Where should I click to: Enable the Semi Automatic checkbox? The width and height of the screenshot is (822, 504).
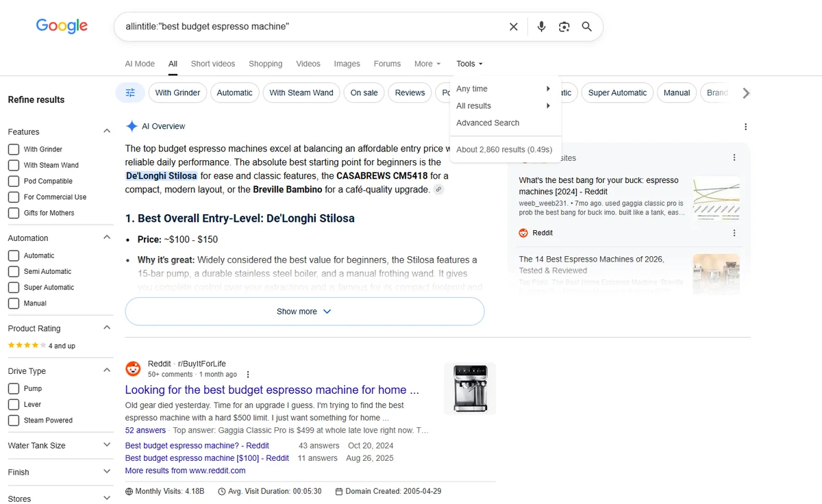[13, 272]
